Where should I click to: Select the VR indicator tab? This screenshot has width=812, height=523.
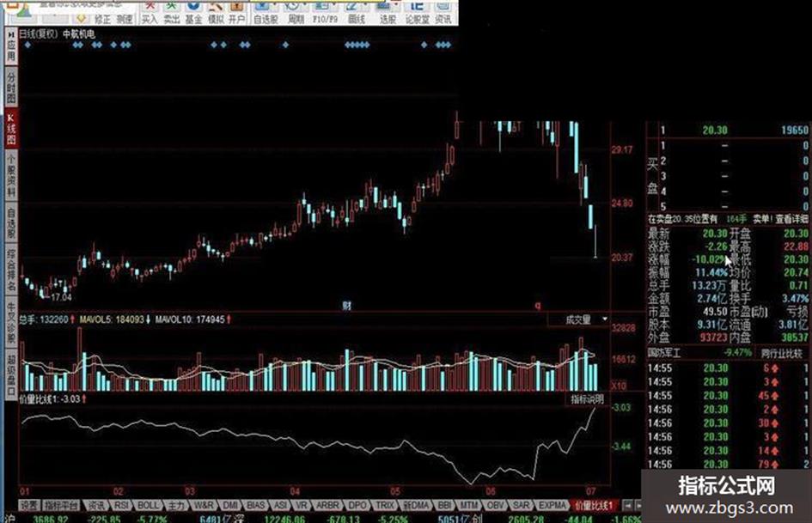302,505
